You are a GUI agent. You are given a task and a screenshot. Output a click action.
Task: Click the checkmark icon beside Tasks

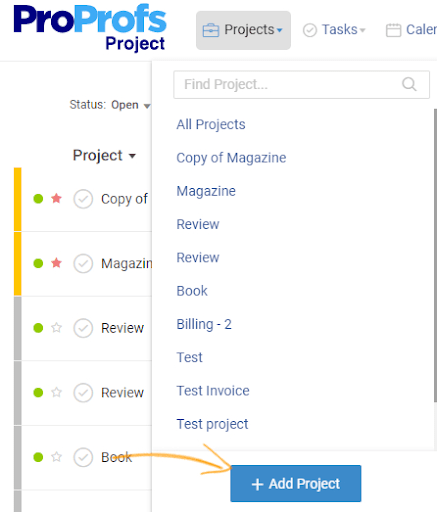310,30
